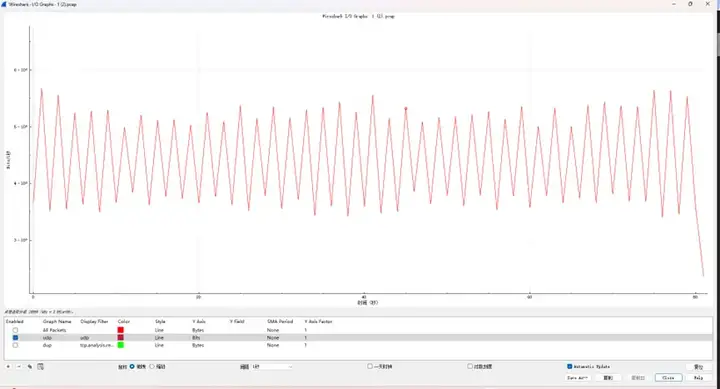This screenshot has width=720, height=389.
Task: Click the dark red color swatch of udp
Action: click(121, 338)
